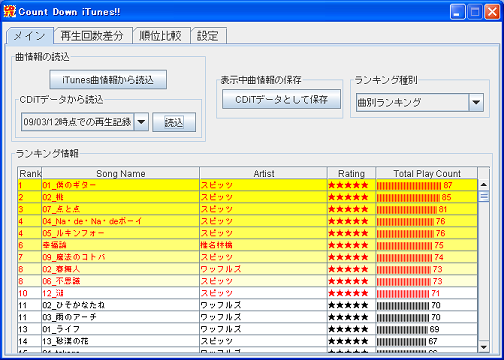The height and width of the screenshot is (360, 504).
Task: Click CDITデータとして保存 button
Action: click(x=282, y=99)
